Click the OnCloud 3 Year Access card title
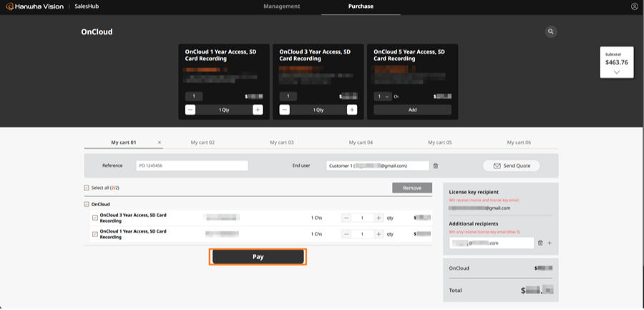This screenshot has width=644, height=310. [x=315, y=55]
